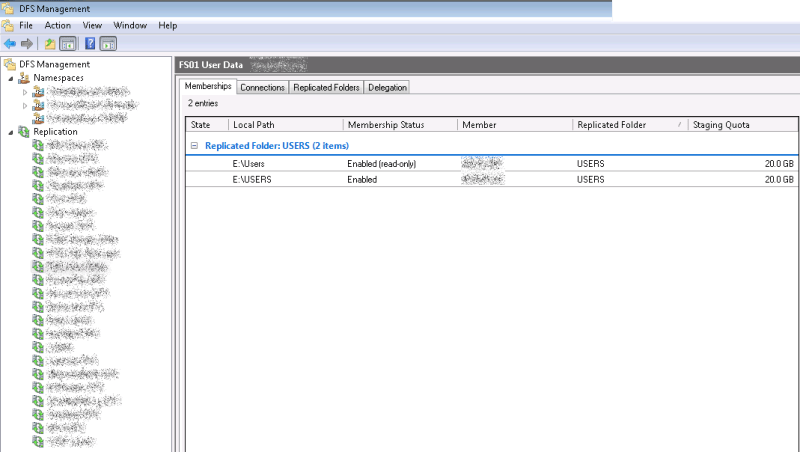Sort by Replicated Folder column header
The image size is (800, 452).
coord(631,124)
